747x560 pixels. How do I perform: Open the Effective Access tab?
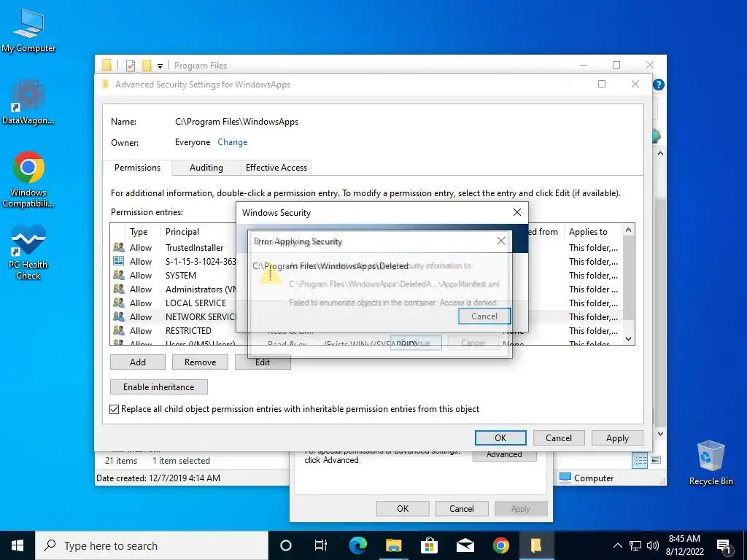point(276,168)
